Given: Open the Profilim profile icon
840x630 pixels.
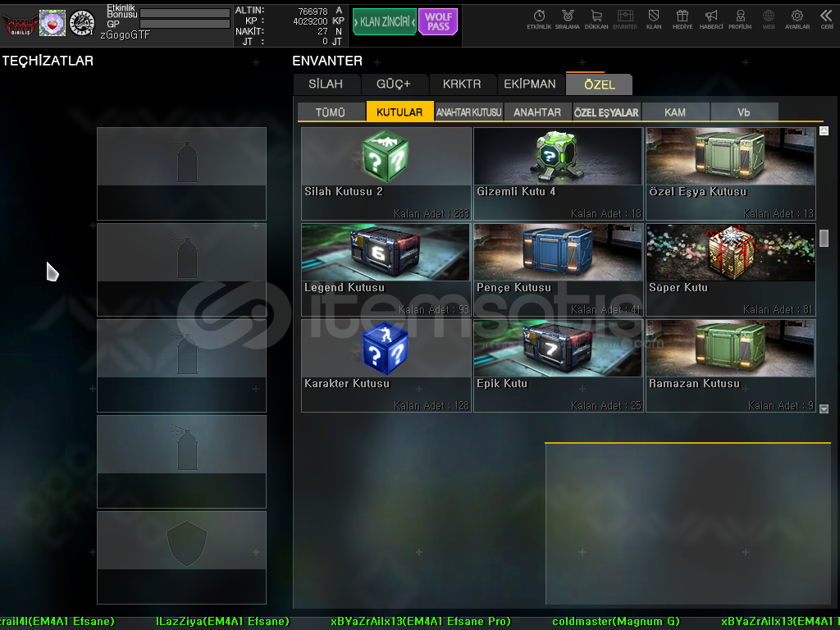Looking at the screenshot, I should coord(740,20).
